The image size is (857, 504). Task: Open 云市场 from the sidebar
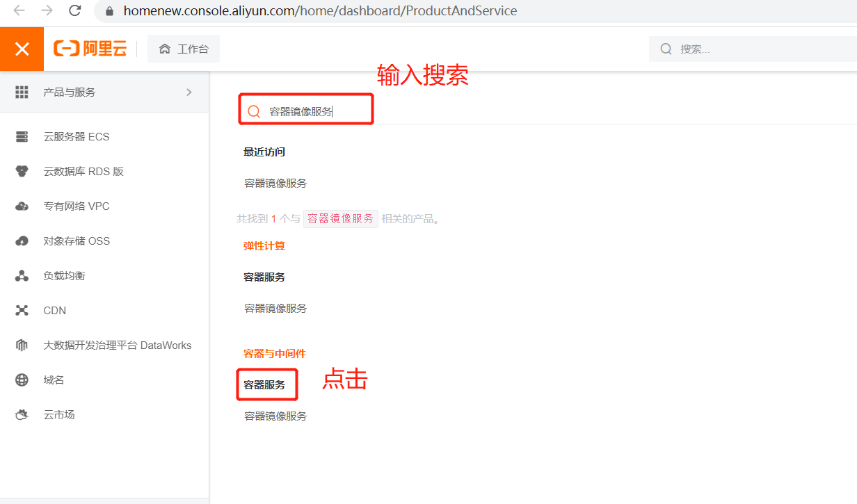[58, 414]
